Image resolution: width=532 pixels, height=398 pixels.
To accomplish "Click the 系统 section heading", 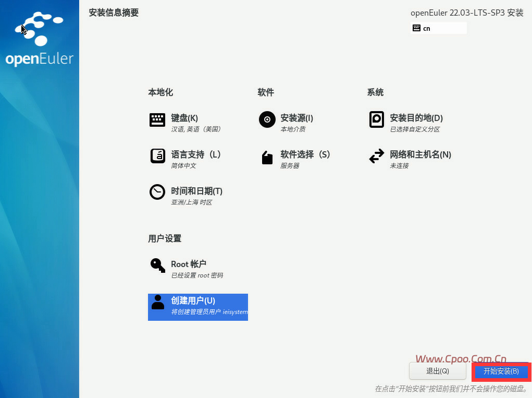I will (x=375, y=92).
